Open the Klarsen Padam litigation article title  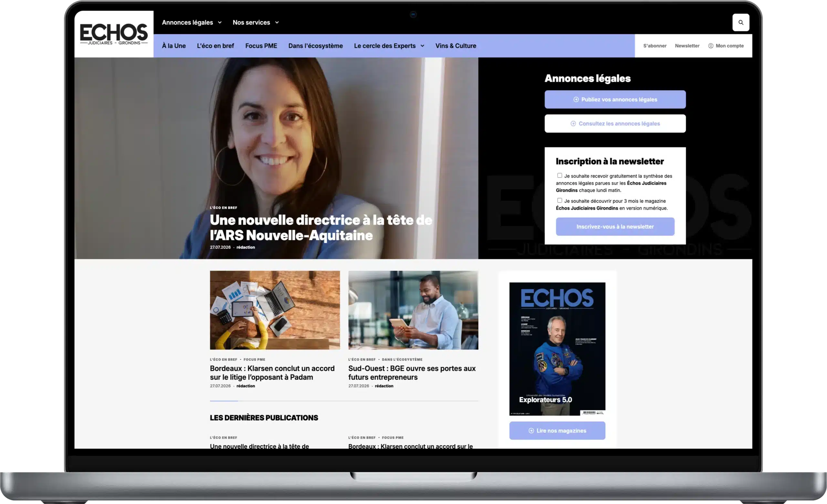click(x=272, y=373)
